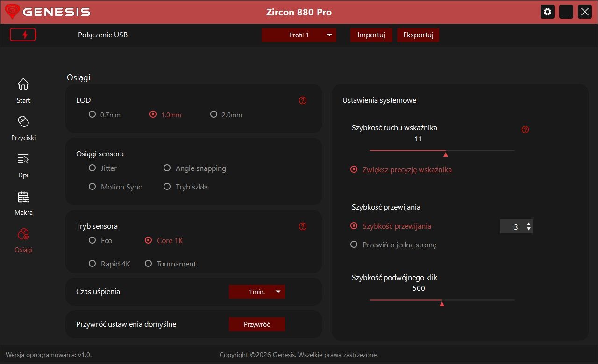Minimize the Zircon 880 Pro window
This screenshot has height=364, width=598.
point(566,12)
